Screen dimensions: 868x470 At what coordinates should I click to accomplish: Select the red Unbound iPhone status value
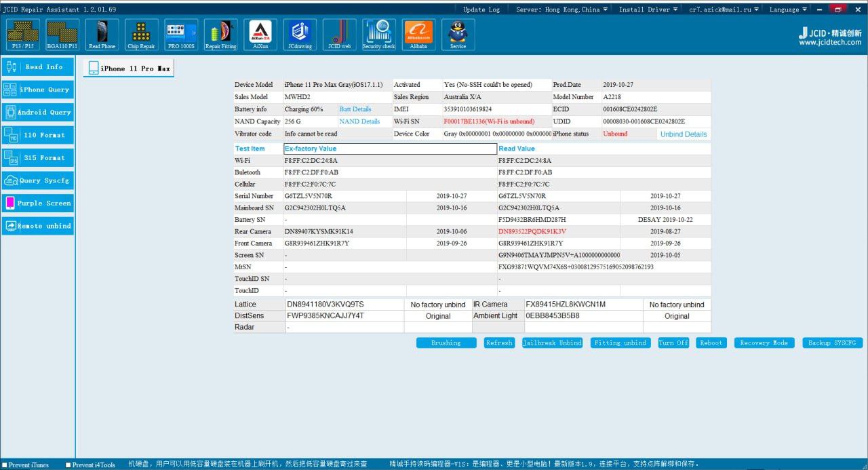pyautogui.click(x=615, y=134)
